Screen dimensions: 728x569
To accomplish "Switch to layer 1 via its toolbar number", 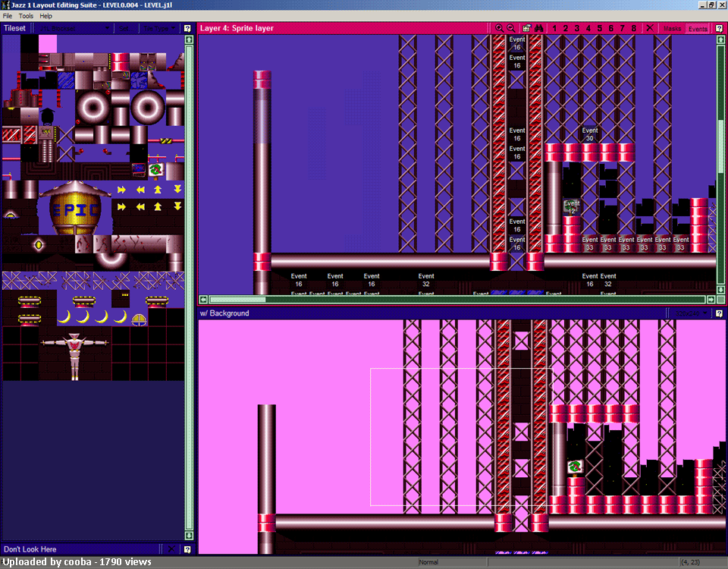I will (x=554, y=28).
